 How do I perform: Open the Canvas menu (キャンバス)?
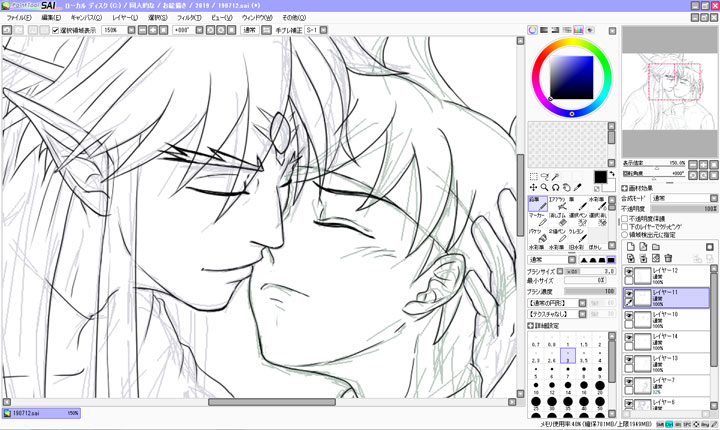pos(86,17)
